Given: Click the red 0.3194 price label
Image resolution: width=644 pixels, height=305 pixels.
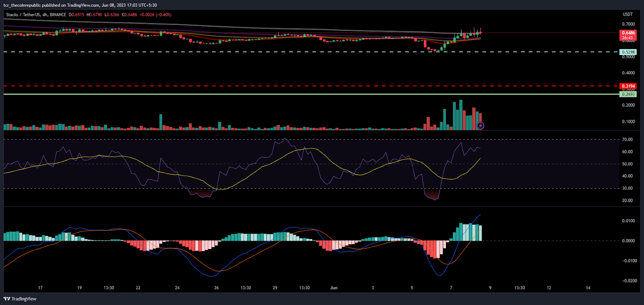Looking at the screenshot, I should [628, 86].
